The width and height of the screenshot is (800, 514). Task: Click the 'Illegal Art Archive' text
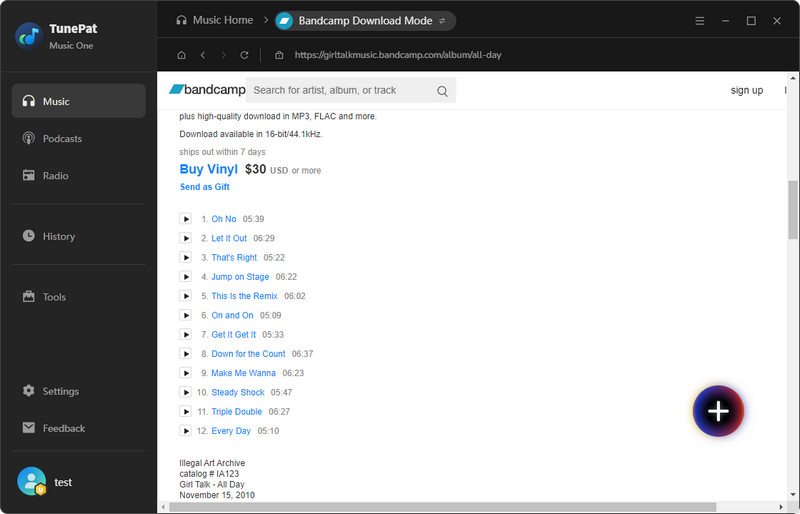point(212,463)
